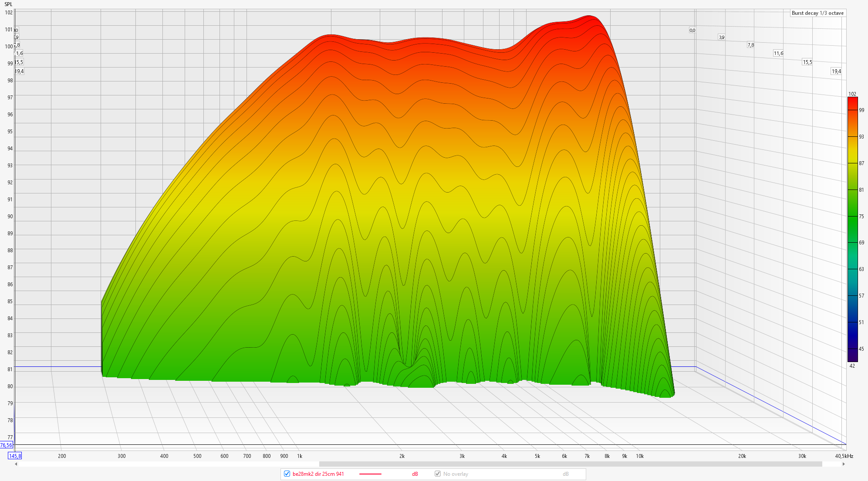The image size is (868, 481).
Task: Click the 19,4 time label at right
Action: coord(836,71)
